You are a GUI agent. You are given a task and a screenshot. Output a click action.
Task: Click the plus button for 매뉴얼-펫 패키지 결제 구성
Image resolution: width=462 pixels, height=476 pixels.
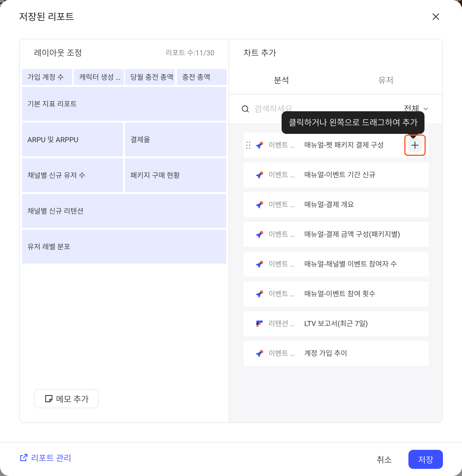(415, 145)
